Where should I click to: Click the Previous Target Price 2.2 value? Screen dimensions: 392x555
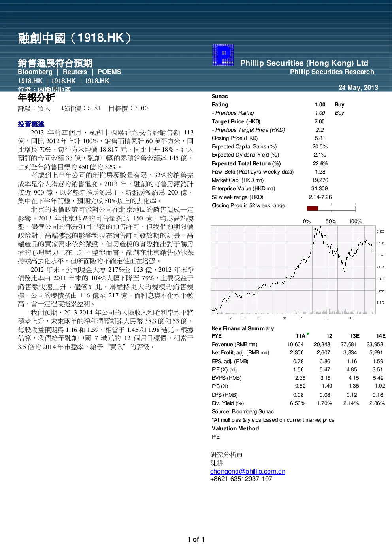(x=320, y=130)
